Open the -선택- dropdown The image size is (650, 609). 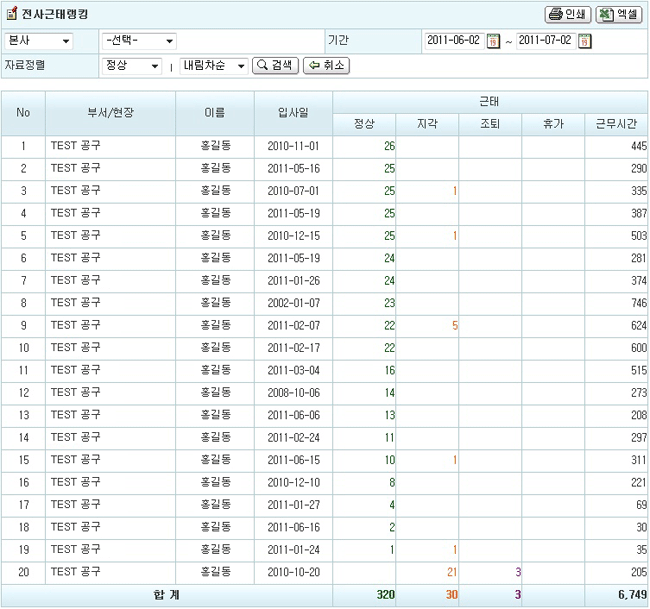click(139, 41)
